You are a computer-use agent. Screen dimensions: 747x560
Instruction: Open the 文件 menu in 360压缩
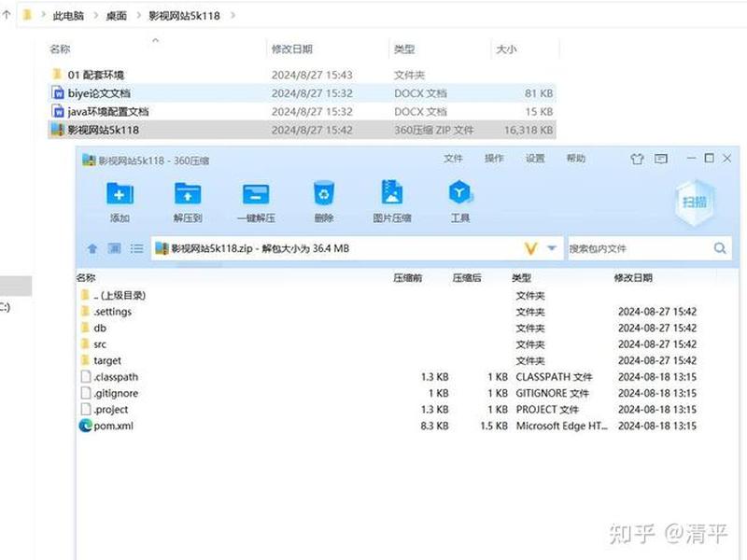[453, 158]
